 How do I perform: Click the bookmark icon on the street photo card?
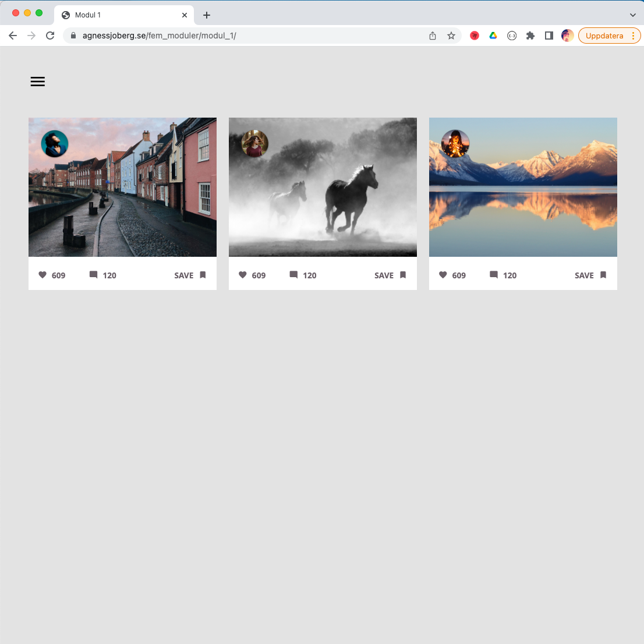pos(203,275)
